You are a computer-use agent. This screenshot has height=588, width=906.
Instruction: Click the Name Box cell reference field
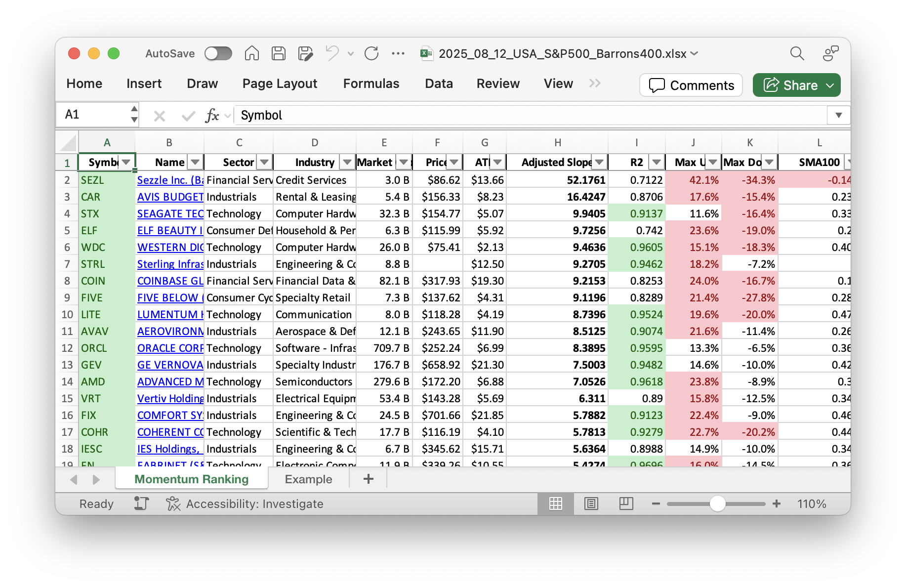tap(95, 115)
